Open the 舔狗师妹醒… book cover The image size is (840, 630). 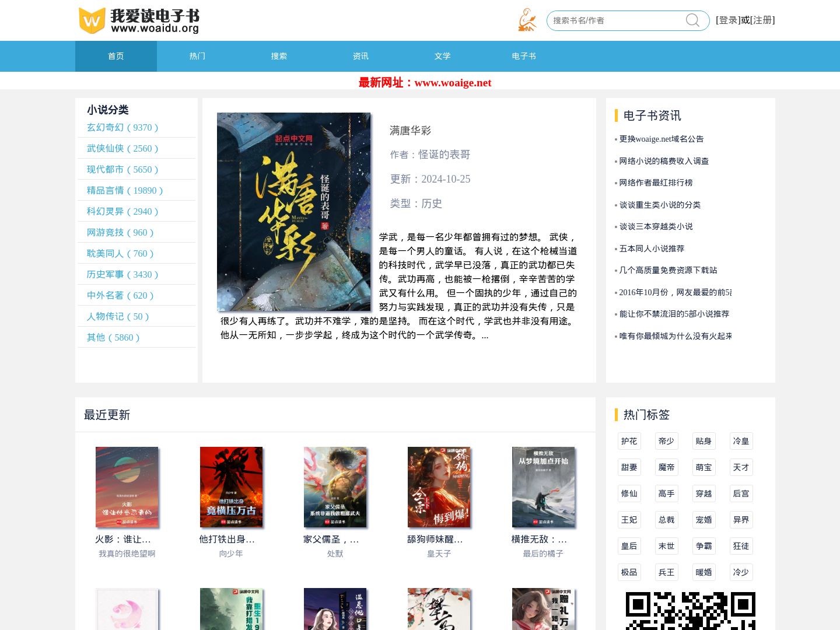(439, 487)
